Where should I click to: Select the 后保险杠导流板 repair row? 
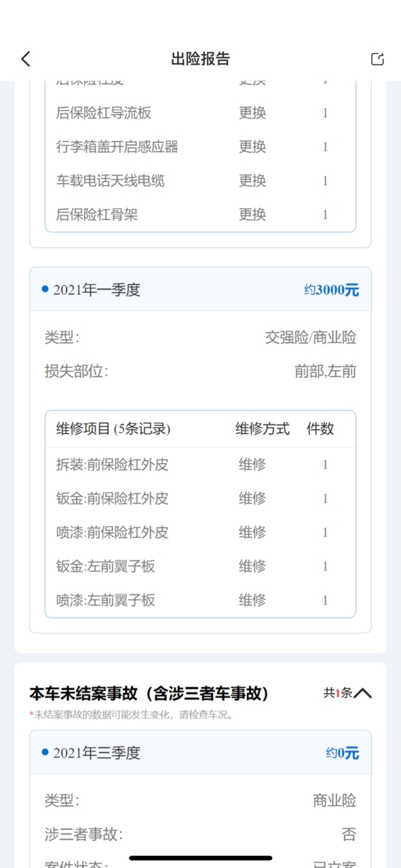tap(200, 113)
